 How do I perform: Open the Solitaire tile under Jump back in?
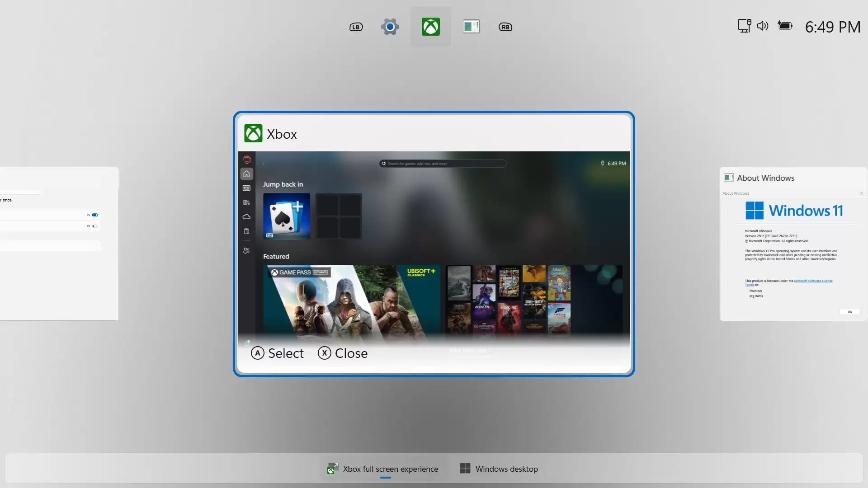coord(286,216)
